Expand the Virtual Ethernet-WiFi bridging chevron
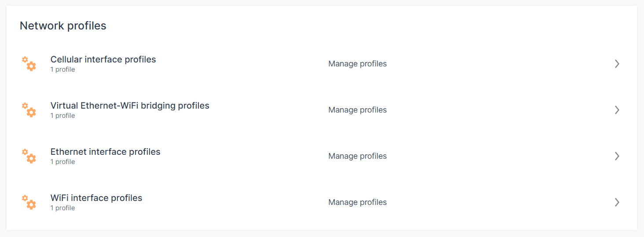The image size is (644, 237). tap(617, 110)
